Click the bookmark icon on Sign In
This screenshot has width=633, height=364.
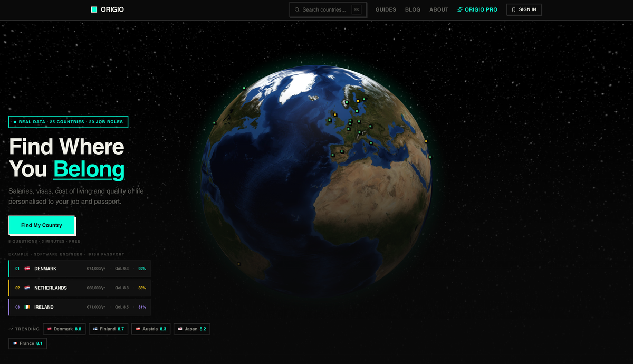(x=514, y=9)
